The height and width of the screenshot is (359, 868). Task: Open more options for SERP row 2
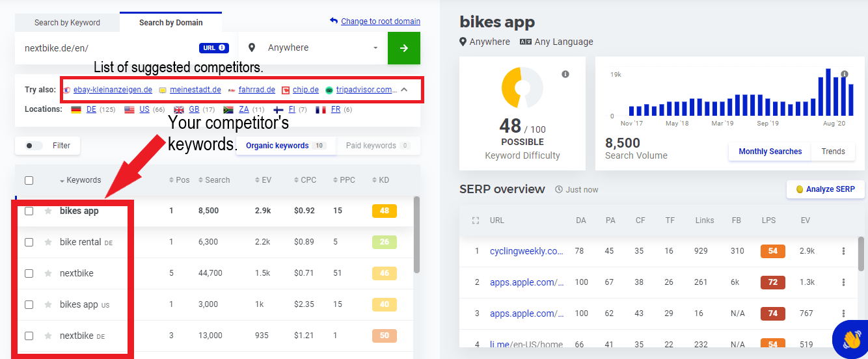click(843, 282)
